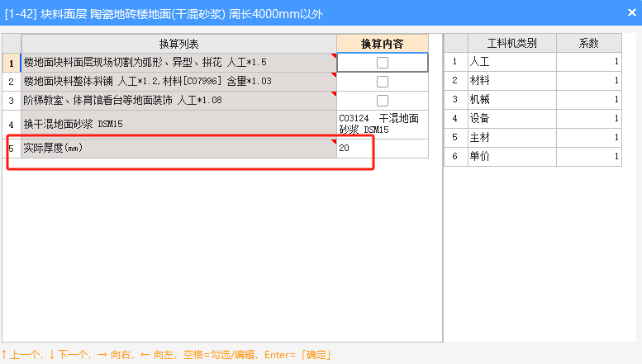Image resolution: width=642 pixels, height=364 pixels.
Task: Click row number 4 in conversion list
Action: point(12,125)
